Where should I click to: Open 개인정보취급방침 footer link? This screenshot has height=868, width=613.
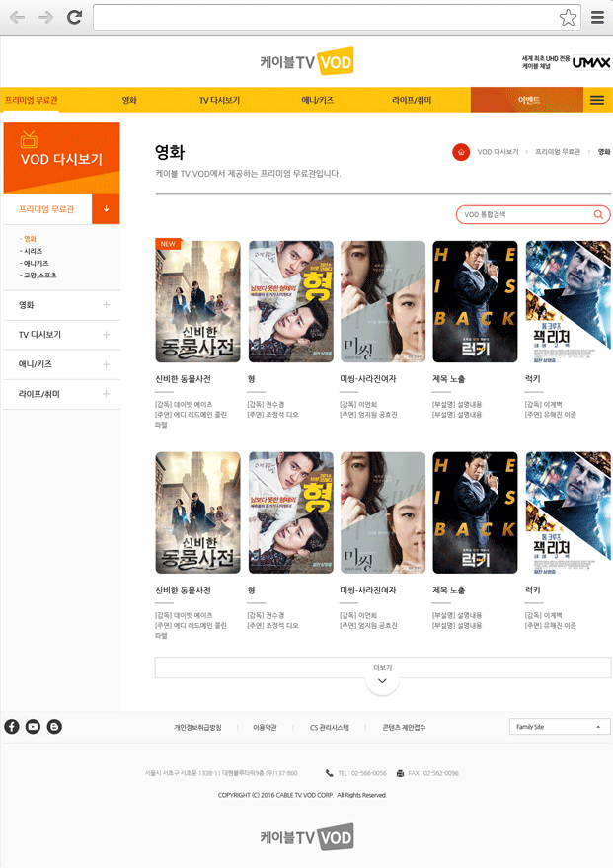pos(197,728)
